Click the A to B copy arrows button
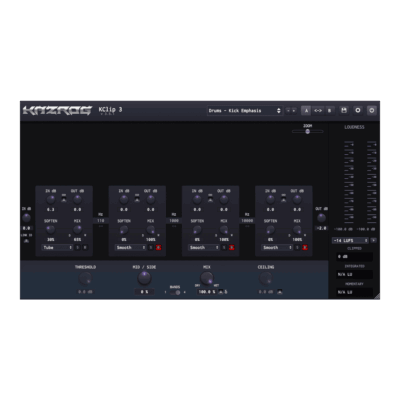Image resolution: width=400 pixels, height=400 pixels. coord(318,110)
